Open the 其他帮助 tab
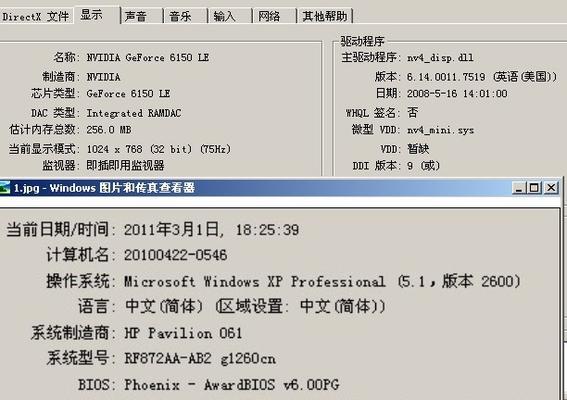 [325, 16]
